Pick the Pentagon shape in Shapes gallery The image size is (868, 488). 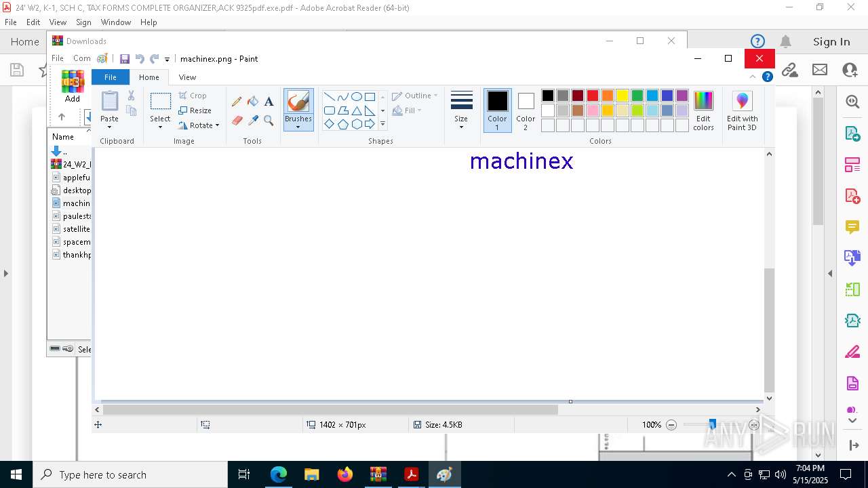[342, 124]
